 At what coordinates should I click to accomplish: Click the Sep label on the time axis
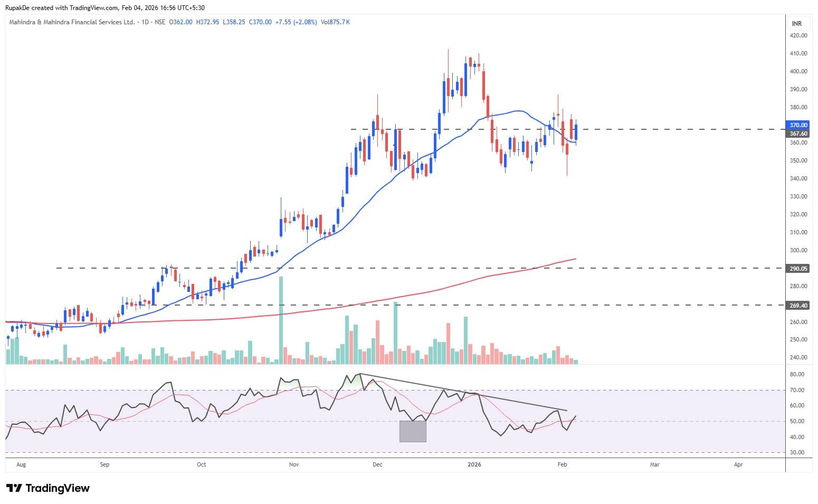click(x=104, y=465)
